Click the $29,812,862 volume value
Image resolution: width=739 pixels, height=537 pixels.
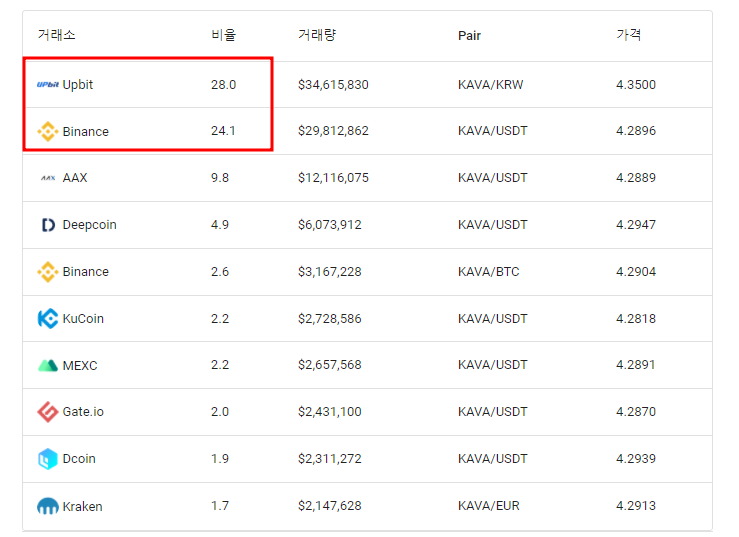point(333,131)
